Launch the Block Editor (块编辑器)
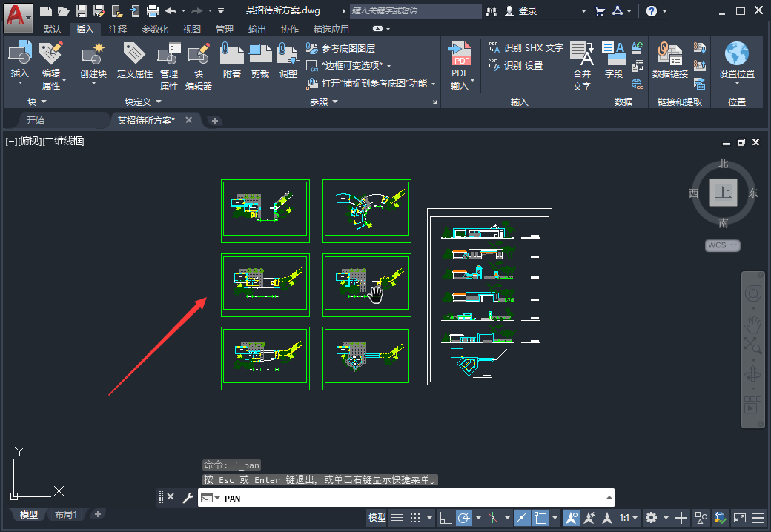Screen dimensions: 771x532 point(199,67)
